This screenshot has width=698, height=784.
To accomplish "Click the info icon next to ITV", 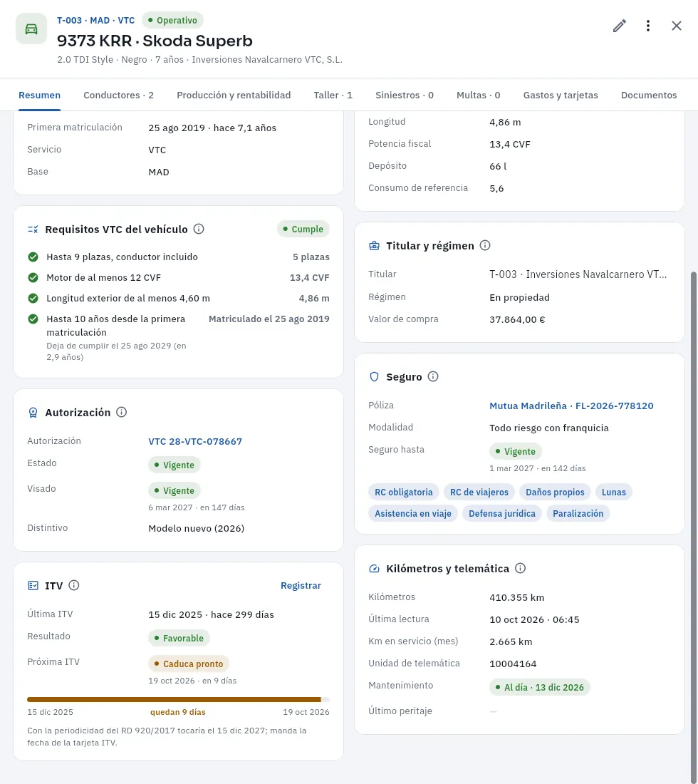I will [x=74, y=585].
